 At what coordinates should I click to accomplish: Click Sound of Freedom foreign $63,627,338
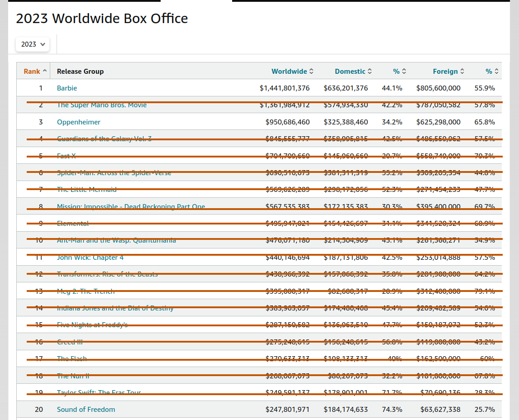(x=440, y=410)
